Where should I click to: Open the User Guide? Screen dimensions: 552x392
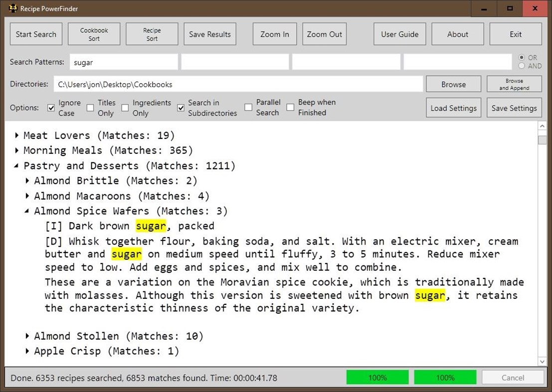399,34
